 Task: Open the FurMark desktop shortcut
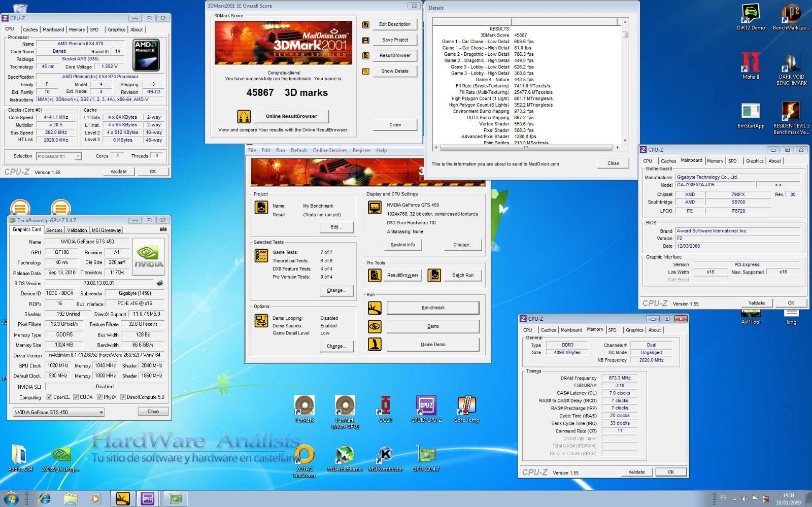click(x=304, y=409)
